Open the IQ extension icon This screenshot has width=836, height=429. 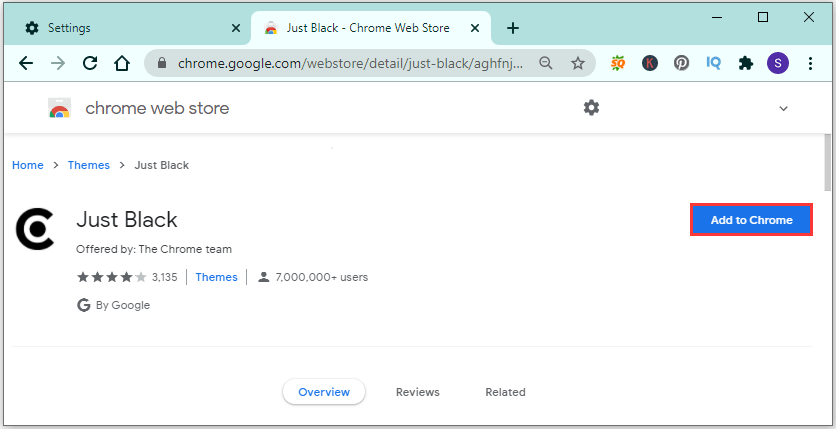(x=713, y=63)
